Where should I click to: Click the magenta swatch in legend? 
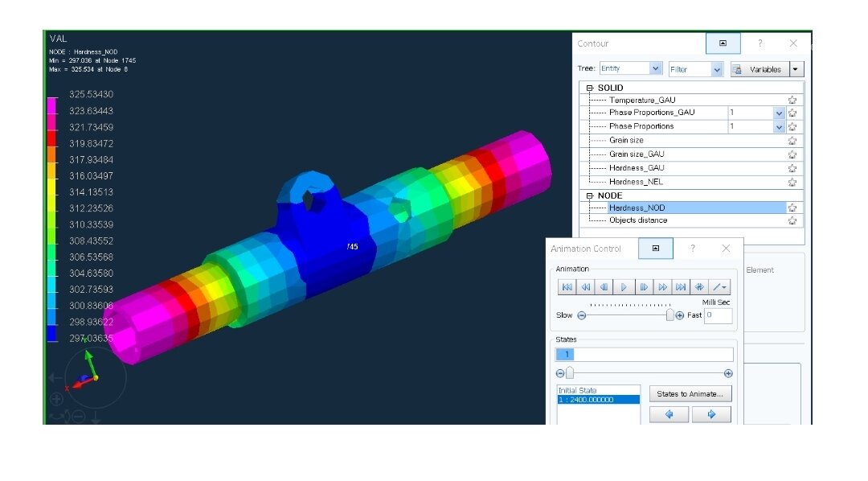52,106
